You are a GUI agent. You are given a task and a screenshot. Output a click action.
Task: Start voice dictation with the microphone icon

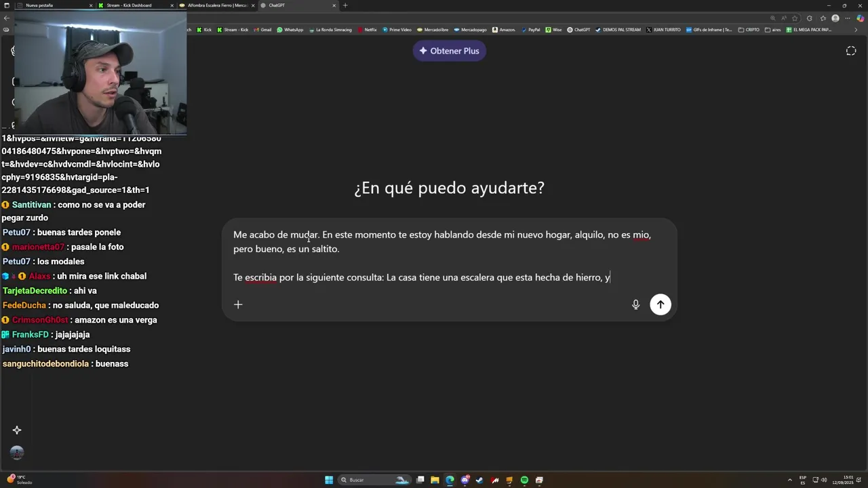pyautogui.click(x=635, y=305)
